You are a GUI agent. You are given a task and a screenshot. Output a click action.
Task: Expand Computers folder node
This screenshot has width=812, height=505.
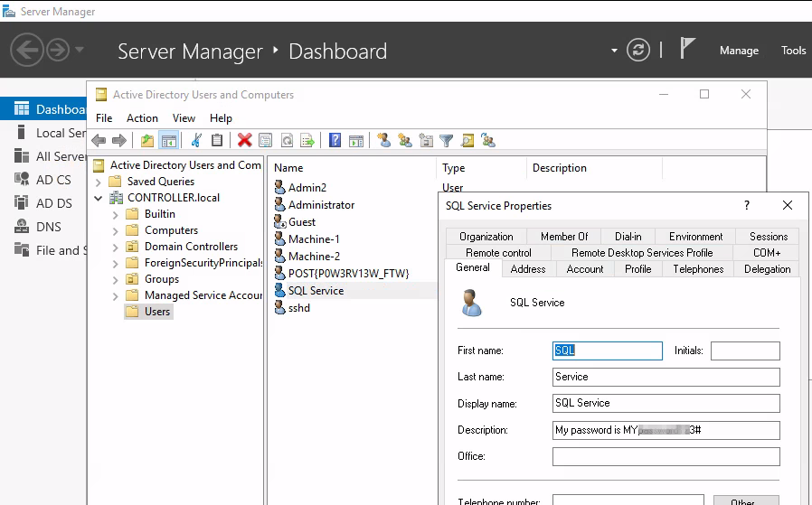(116, 230)
